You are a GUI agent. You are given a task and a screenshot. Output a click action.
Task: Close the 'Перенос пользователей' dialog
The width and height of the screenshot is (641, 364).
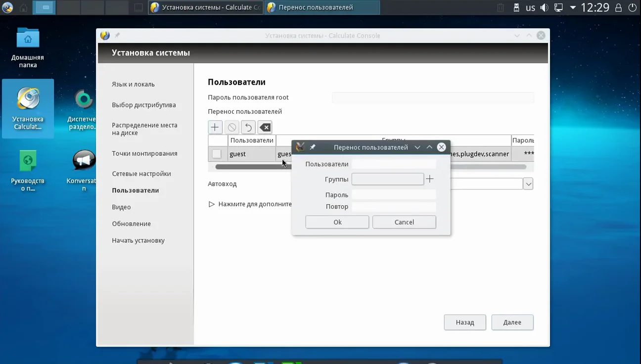click(442, 147)
